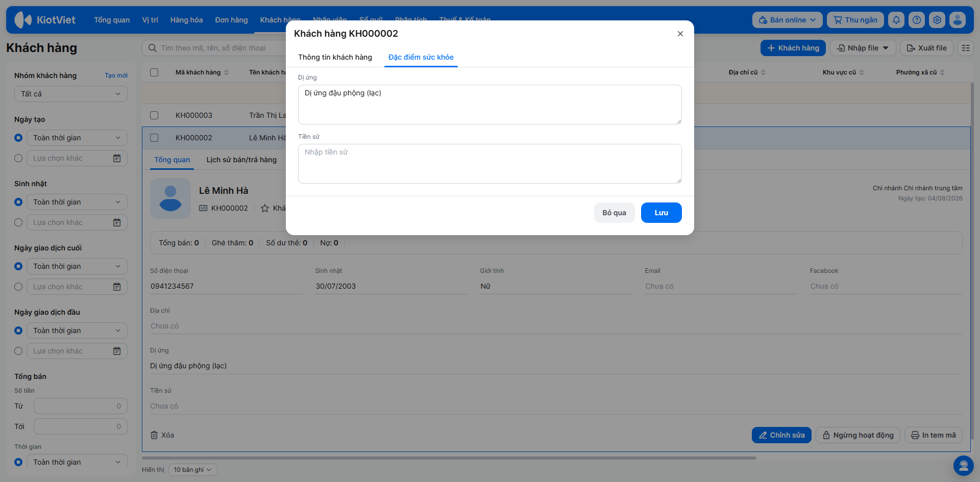Click the In tem mã button
Image resolution: width=980 pixels, height=482 pixels.
(x=934, y=435)
